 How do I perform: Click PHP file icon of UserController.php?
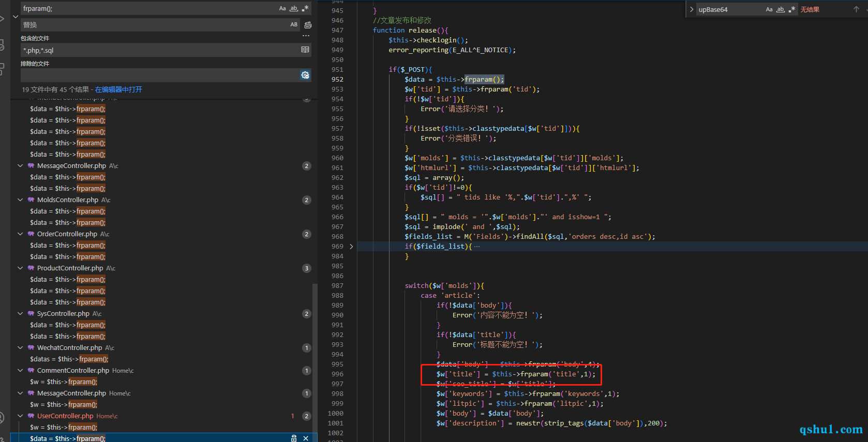pos(31,416)
